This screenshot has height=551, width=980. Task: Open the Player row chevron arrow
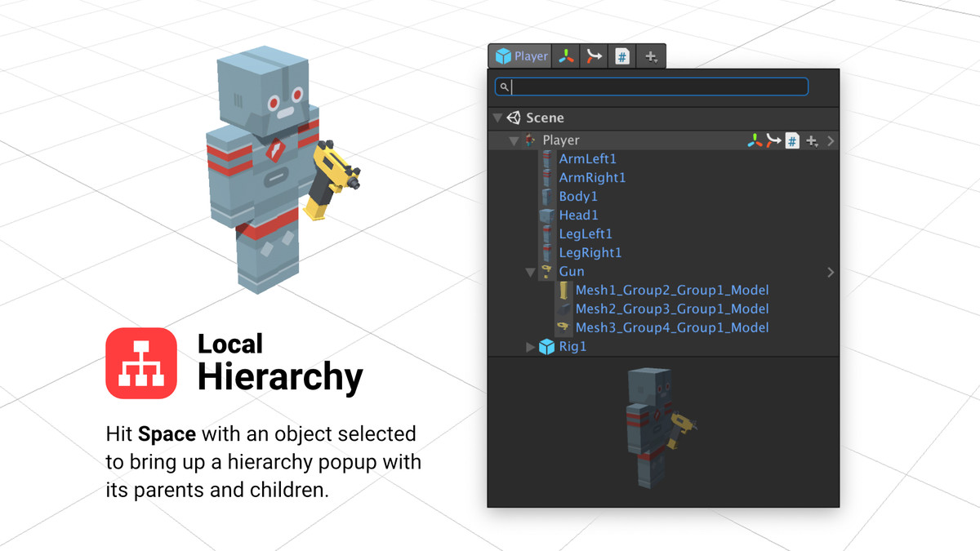click(831, 141)
